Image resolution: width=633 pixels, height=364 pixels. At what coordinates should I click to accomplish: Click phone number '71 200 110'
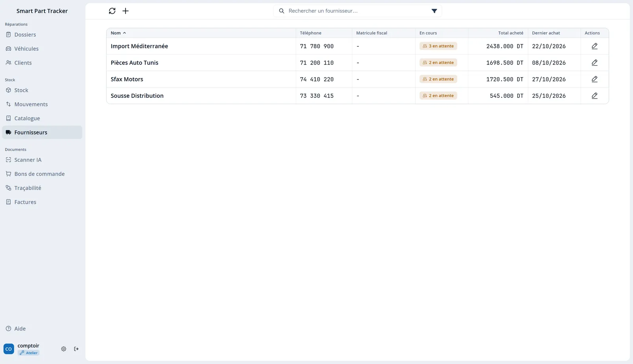coord(316,63)
